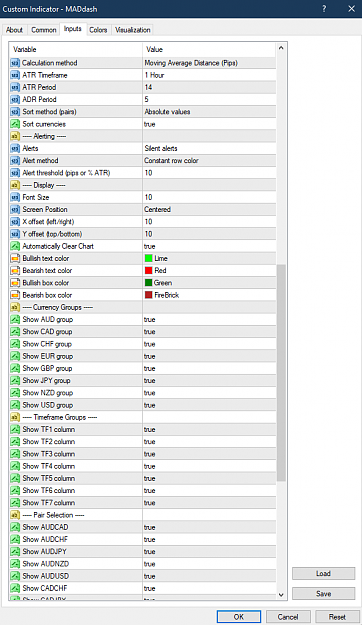The width and height of the screenshot is (362, 625).
Task: Click the Lime color swatch
Action: tap(149, 258)
